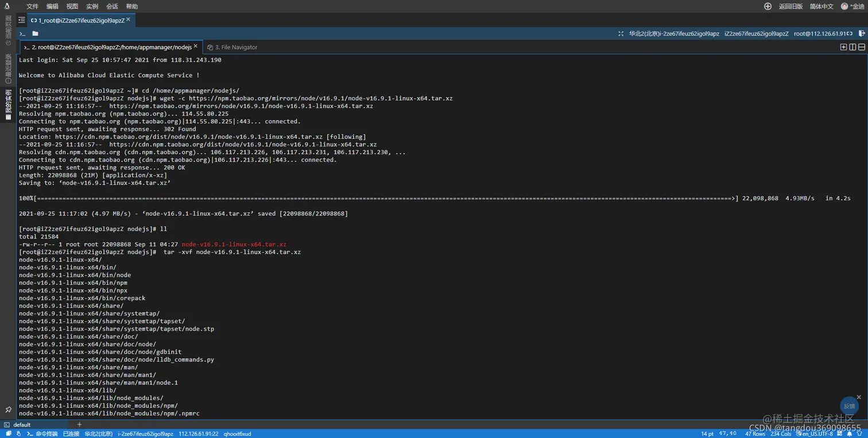Screen dimensions: 868x438
Task: Add a new bottom tab with the plus button
Action: point(80,424)
